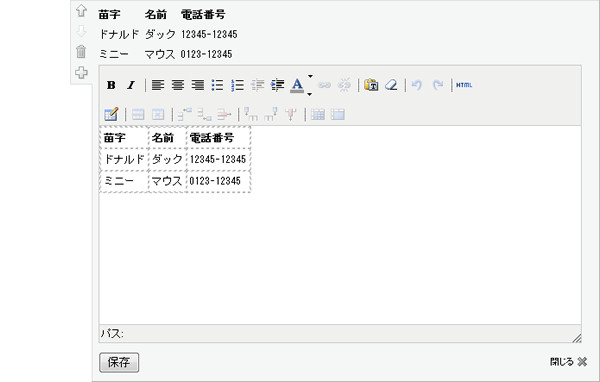This screenshot has width=600, height=382.
Task: Click the delete row icon
Action: point(224,114)
